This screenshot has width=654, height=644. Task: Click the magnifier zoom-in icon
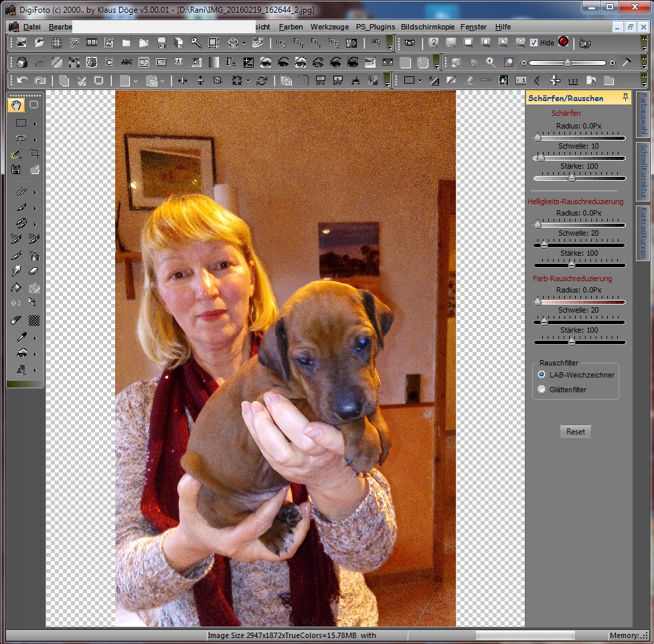pos(491,62)
